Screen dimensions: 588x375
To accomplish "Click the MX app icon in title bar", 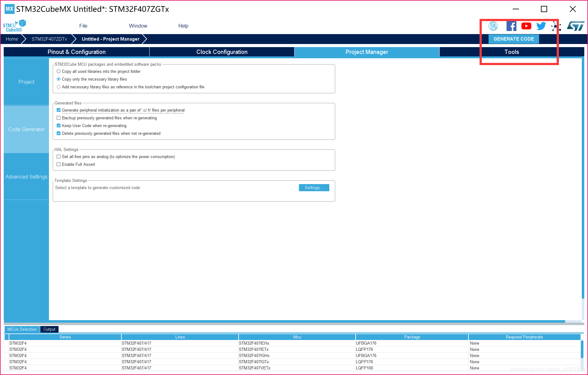I will point(10,9).
